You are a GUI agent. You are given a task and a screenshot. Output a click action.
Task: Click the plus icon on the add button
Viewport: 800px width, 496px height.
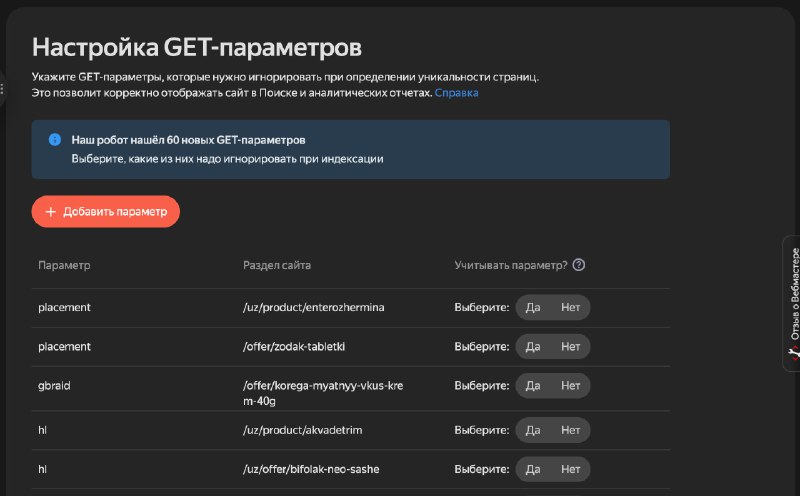coord(51,212)
